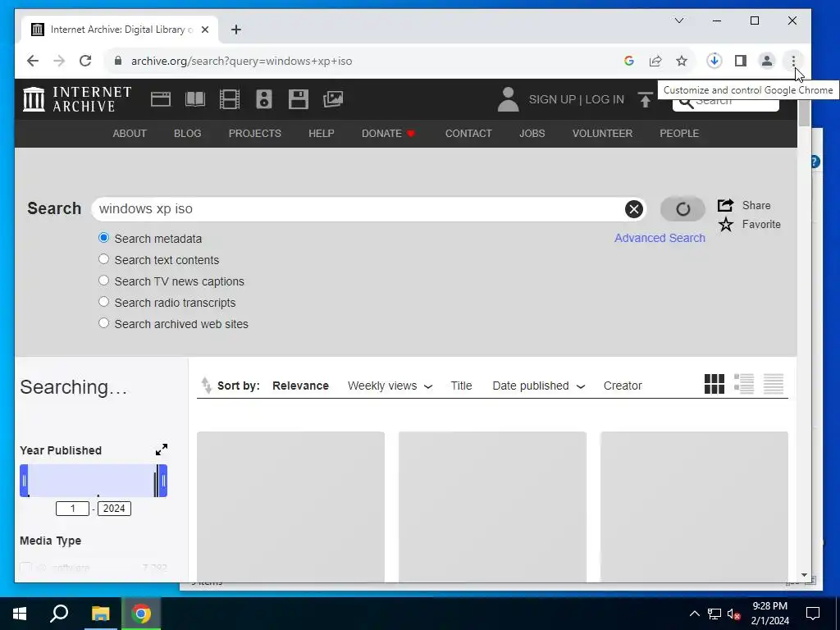
Task: Click the left year range slider handle
Action: tap(24, 481)
